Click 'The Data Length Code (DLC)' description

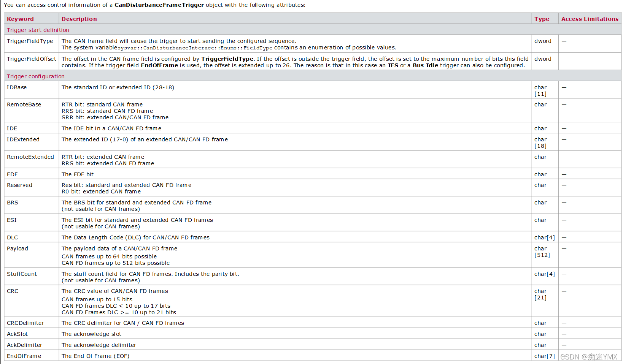[136, 237]
